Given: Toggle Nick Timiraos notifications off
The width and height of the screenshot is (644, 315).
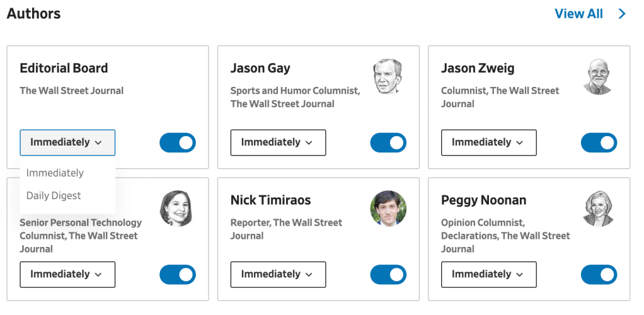Looking at the screenshot, I should click(x=388, y=275).
